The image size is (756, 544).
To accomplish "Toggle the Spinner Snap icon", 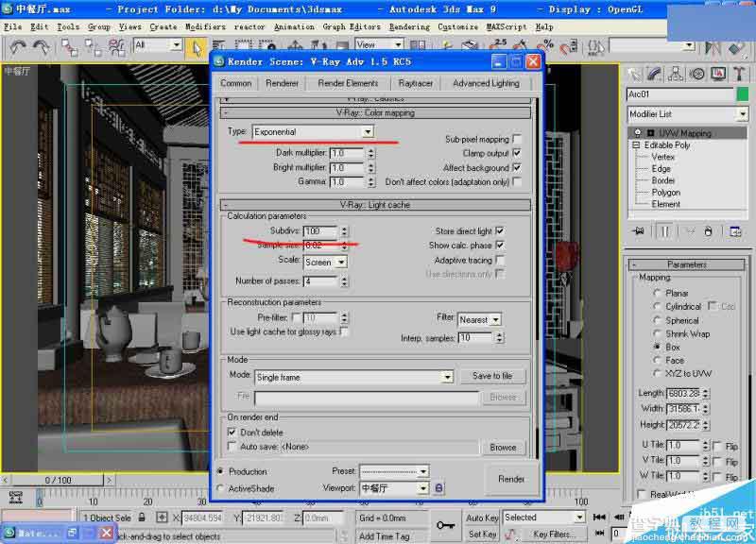I will coord(569,46).
